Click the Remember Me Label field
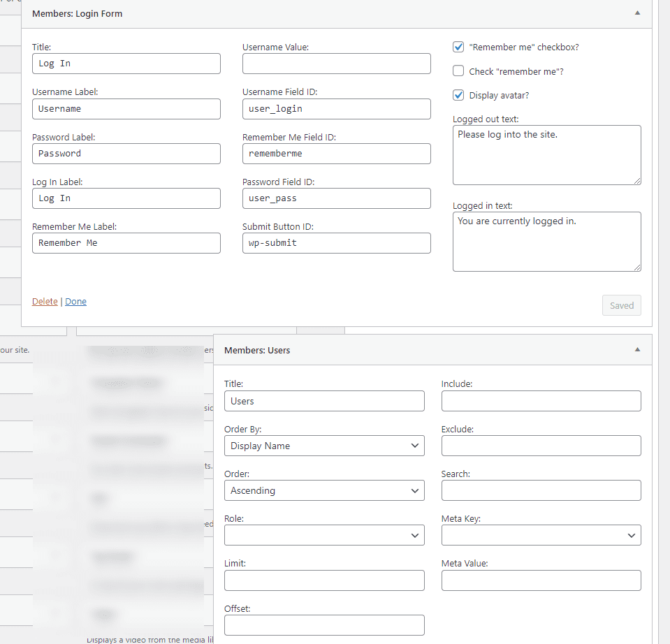The height and width of the screenshot is (644, 670). tap(126, 243)
